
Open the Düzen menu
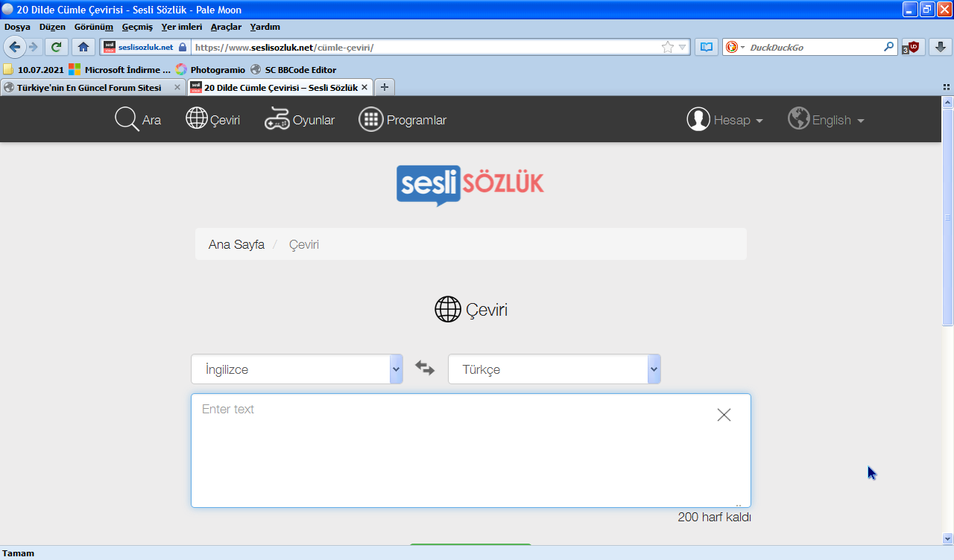(52, 27)
